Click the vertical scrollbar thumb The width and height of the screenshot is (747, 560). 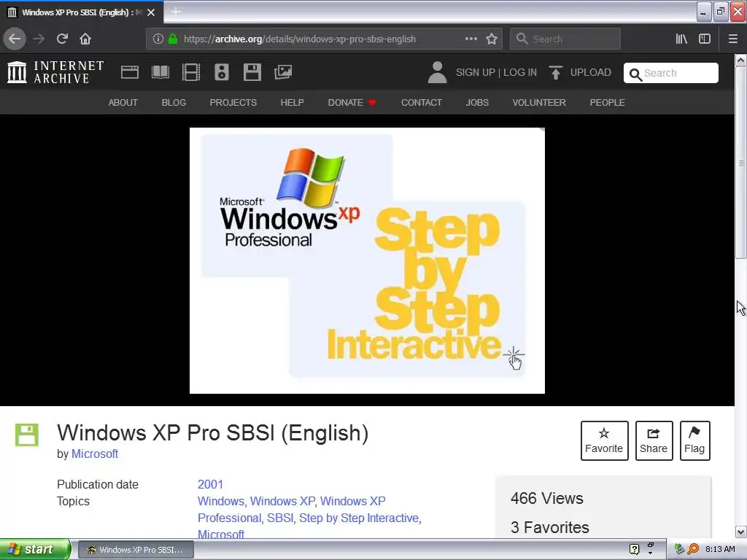pyautogui.click(x=740, y=163)
